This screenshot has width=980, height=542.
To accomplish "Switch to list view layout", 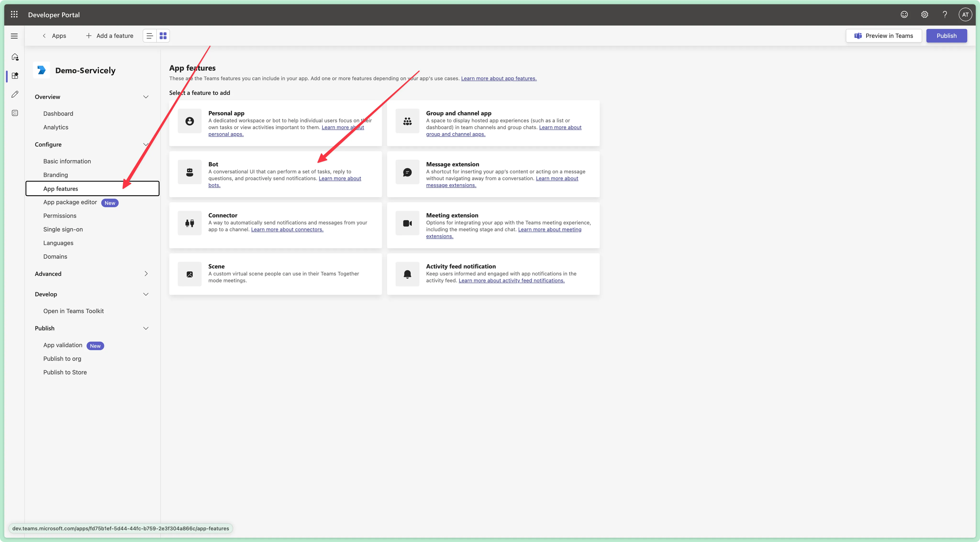I will (150, 36).
